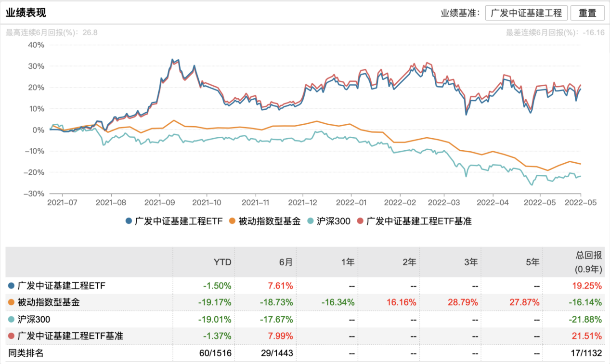The image size is (610, 364).
Task: Click the 重置 reset button
Action: click(587, 13)
